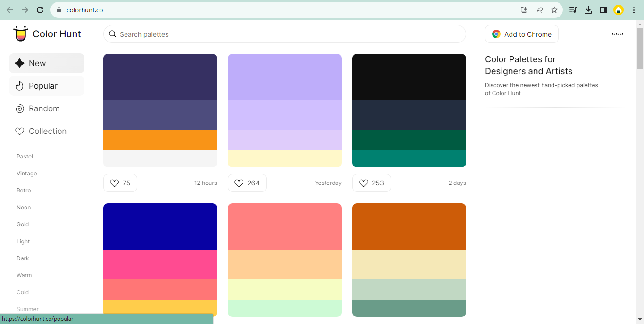Screen dimensions: 644x324
Task: Click the black top swatch of third palette
Action: pos(409,77)
